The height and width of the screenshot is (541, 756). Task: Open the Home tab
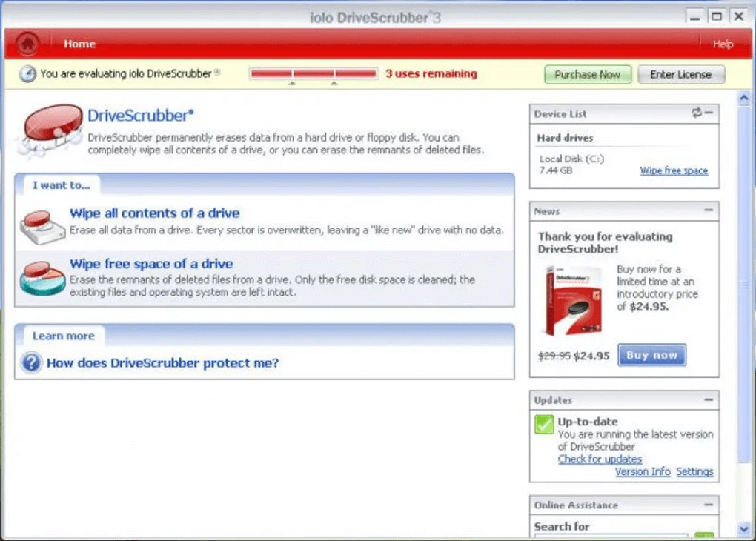pos(79,44)
